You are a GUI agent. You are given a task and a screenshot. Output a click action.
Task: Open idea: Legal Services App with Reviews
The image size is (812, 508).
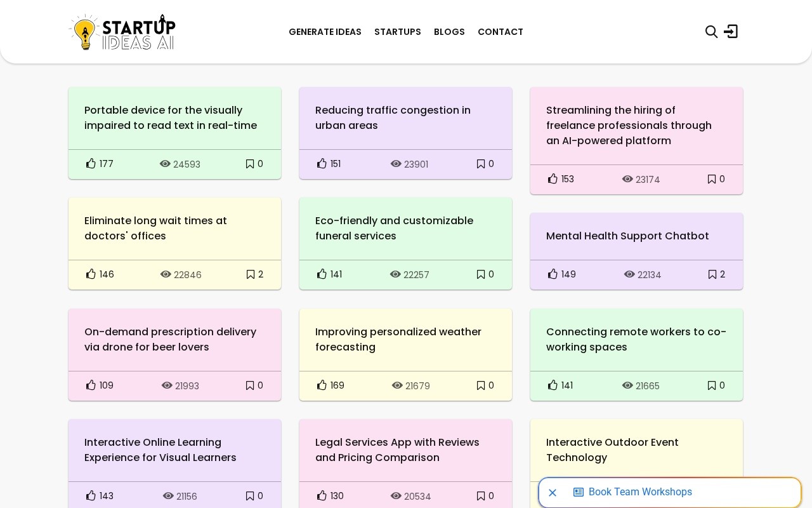pyautogui.click(x=397, y=450)
